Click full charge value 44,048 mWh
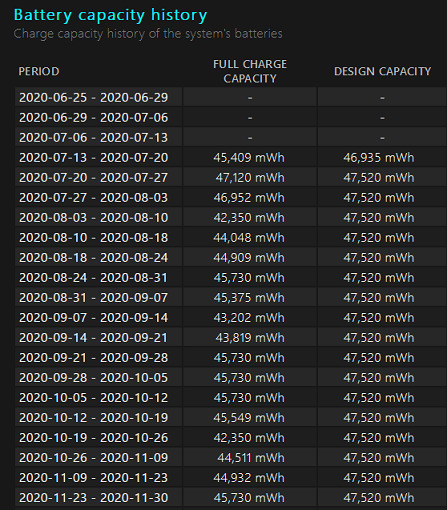Image resolution: width=447 pixels, height=510 pixels. point(249,238)
